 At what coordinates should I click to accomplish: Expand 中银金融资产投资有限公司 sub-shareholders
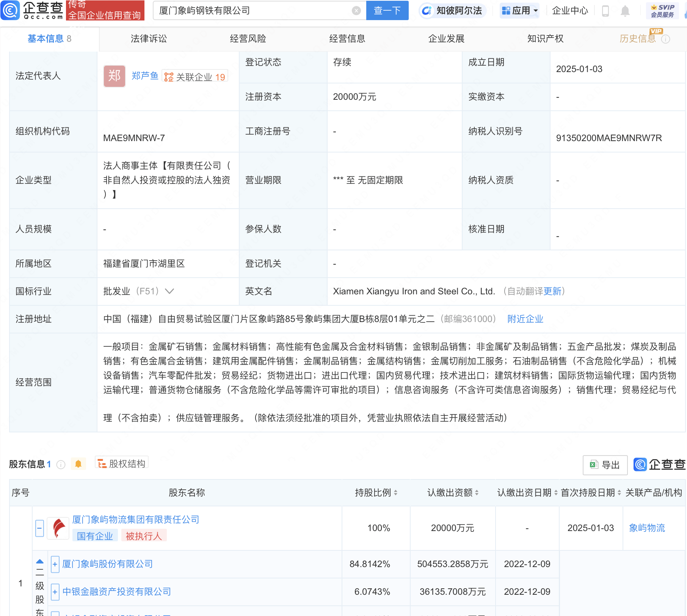pyautogui.click(x=55, y=592)
